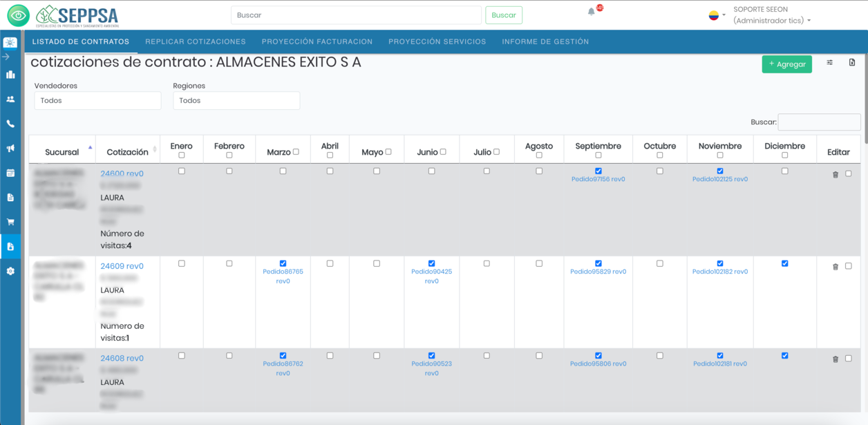
Task: Open the table filter sliders icon
Action: click(x=830, y=63)
